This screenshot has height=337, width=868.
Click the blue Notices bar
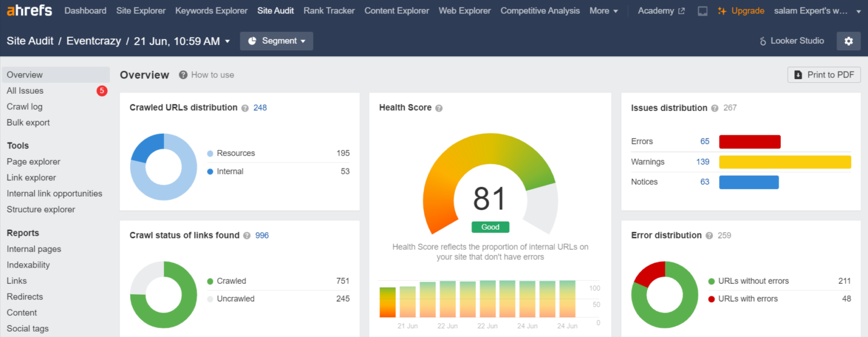(749, 183)
